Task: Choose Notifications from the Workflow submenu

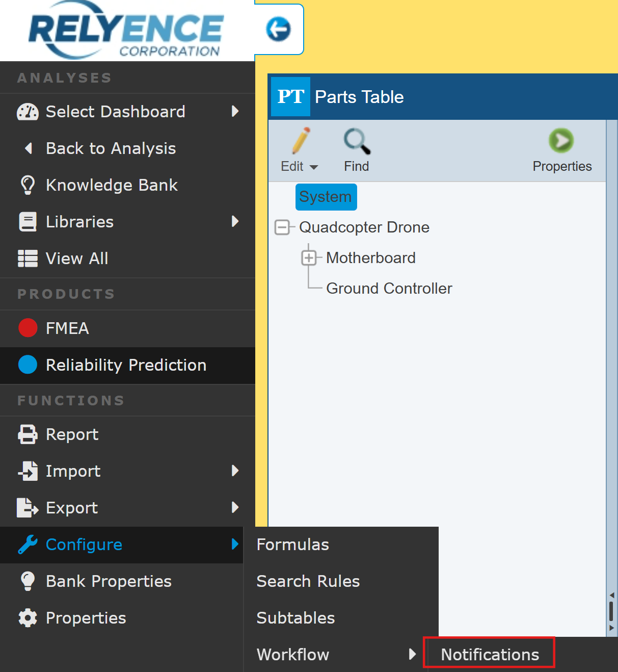Action: tap(489, 654)
